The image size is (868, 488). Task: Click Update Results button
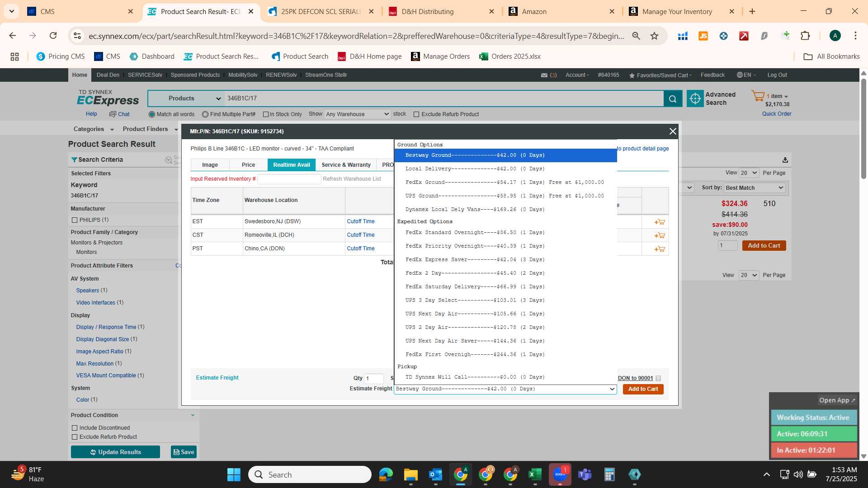(115, 452)
